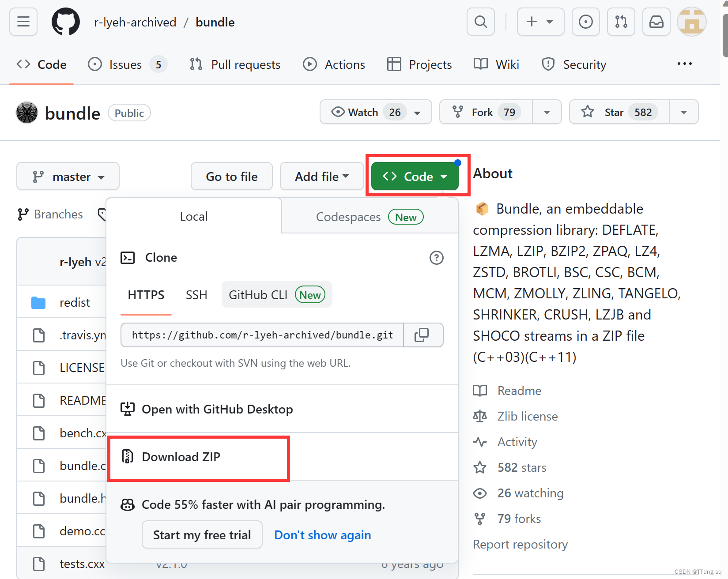
Task: Open the LICENSE file
Action: click(82, 368)
